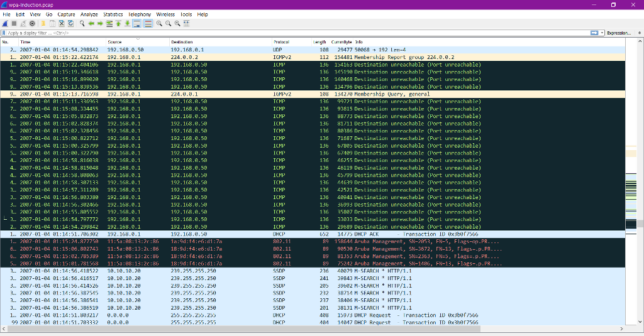Select SSDP M-SEARCH row at 01:14:56.418522
This screenshot has width=644, height=336.
click(x=313, y=271)
